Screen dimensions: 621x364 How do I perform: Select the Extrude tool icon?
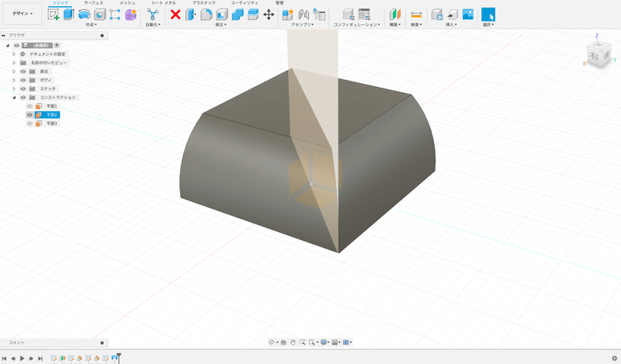(68, 14)
